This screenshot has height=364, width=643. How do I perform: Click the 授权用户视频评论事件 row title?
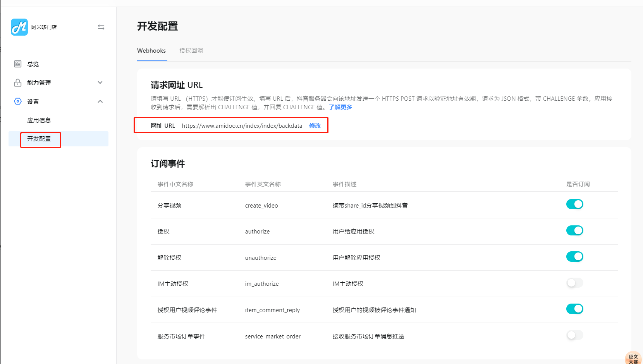click(187, 310)
